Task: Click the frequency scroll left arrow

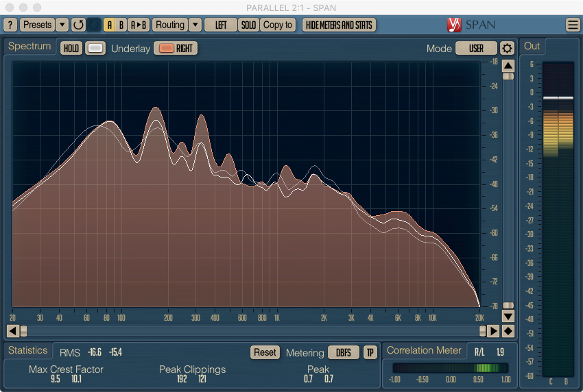Action: (x=13, y=331)
